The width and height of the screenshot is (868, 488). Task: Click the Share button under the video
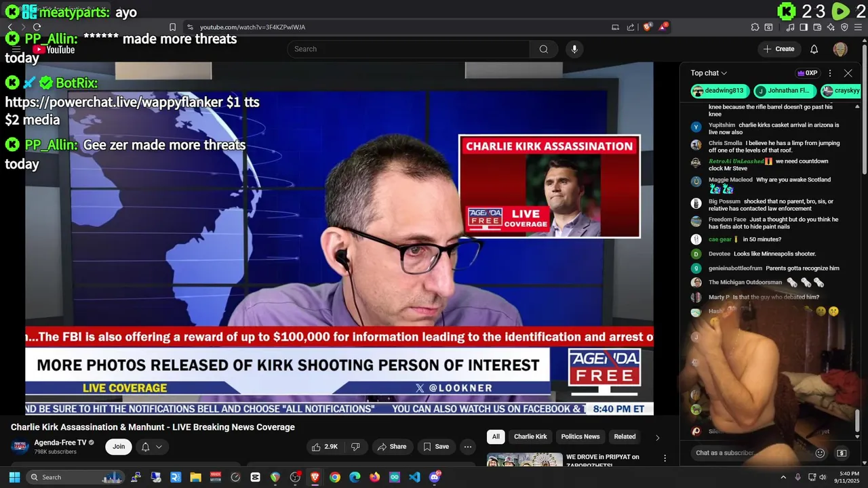point(392,447)
